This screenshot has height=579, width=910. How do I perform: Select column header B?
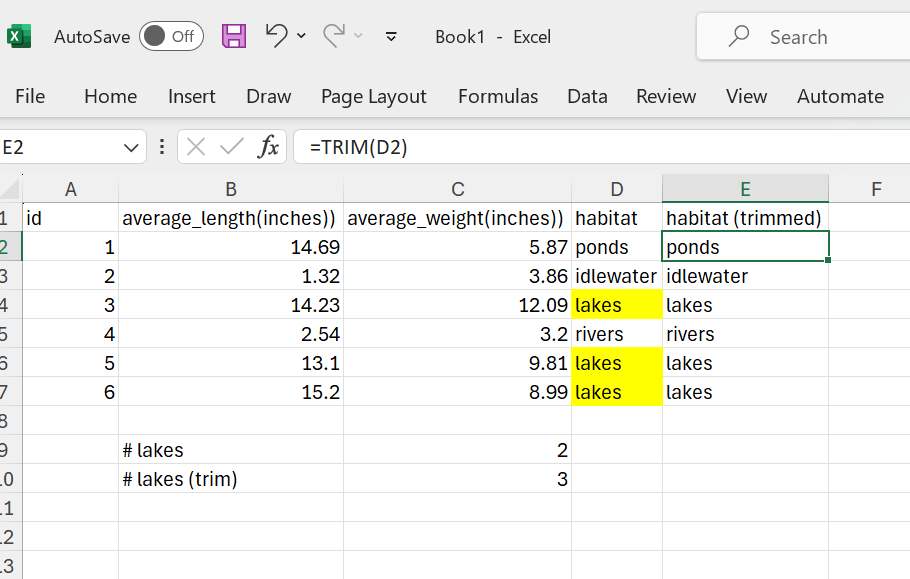tap(230, 189)
